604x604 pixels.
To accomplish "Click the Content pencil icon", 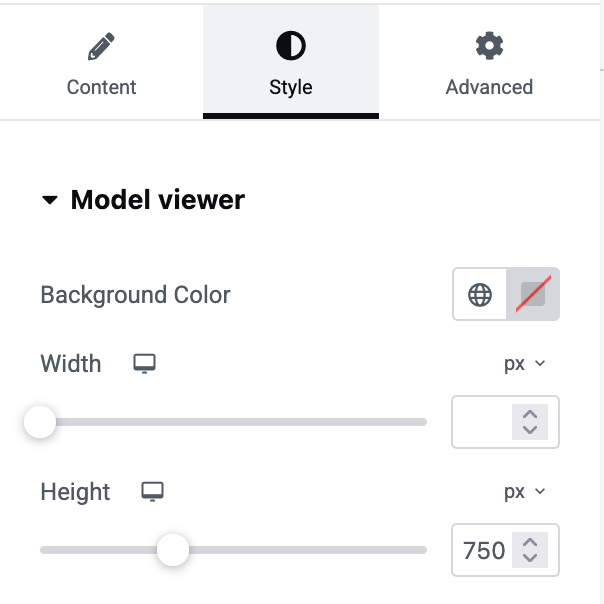I will coord(101,46).
